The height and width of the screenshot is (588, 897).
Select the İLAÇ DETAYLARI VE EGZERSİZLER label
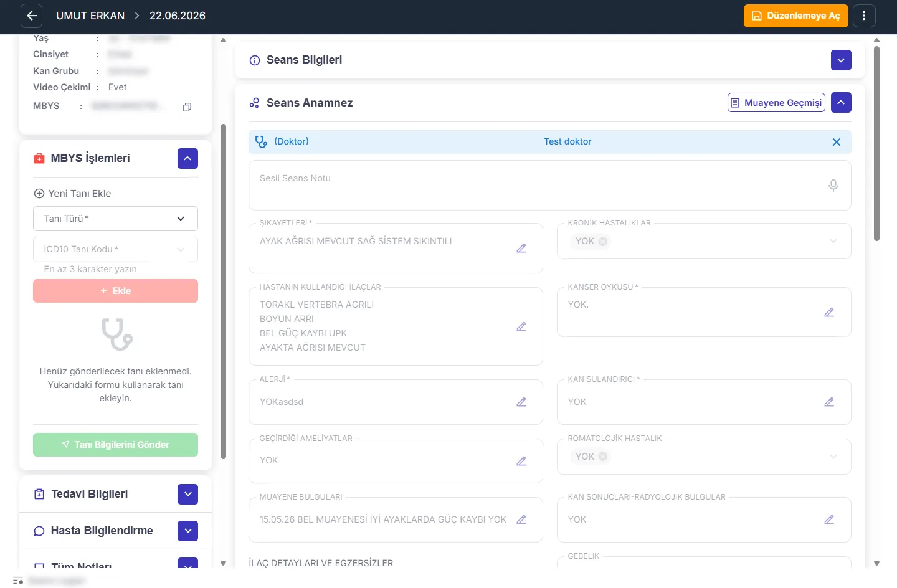[321, 563]
